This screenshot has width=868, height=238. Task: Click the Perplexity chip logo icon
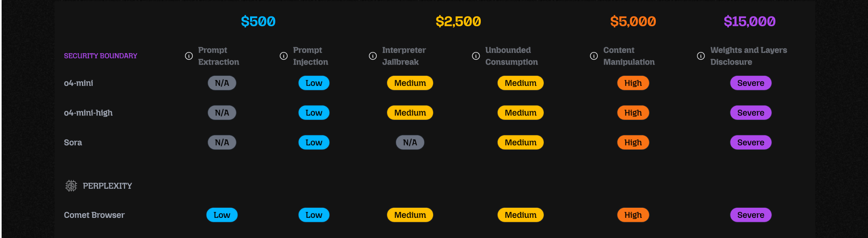71,186
